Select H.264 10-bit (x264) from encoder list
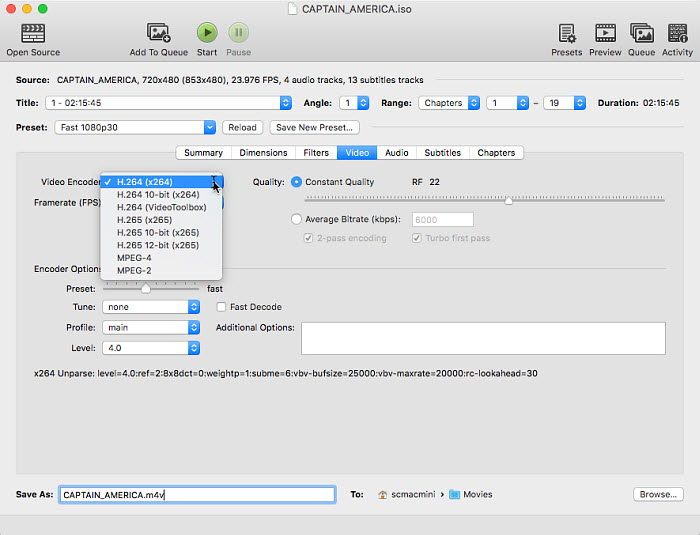 161,195
